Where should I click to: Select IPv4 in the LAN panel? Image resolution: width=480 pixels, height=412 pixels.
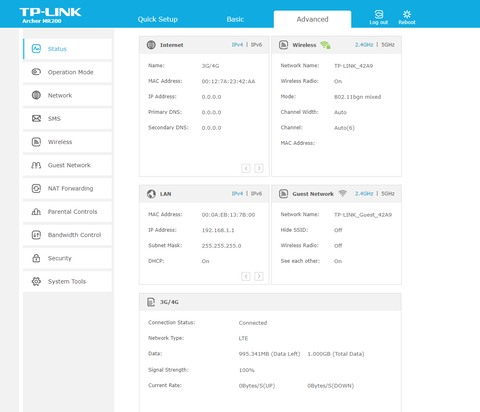tap(237, 194)
